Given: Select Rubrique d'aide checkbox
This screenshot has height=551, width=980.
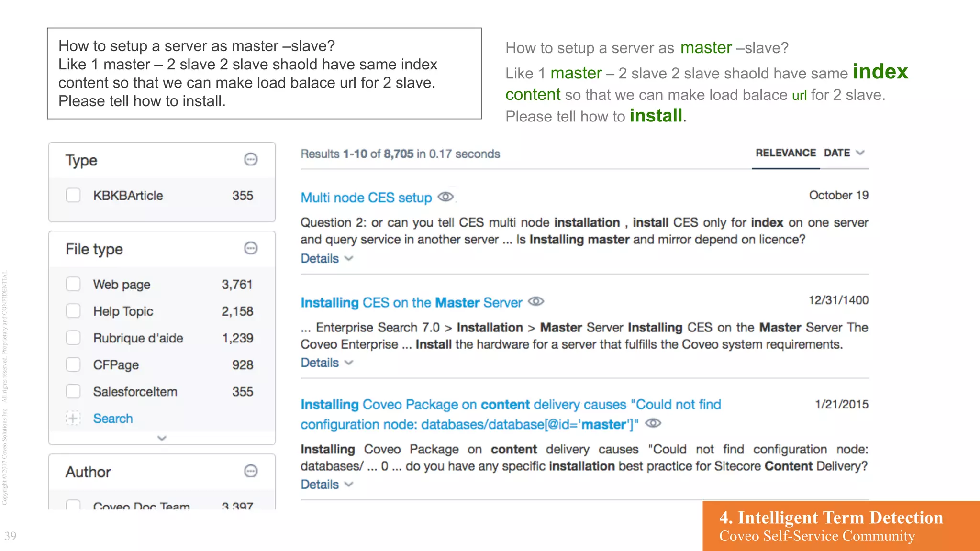Looking at the screenshot, I should 73,338.
